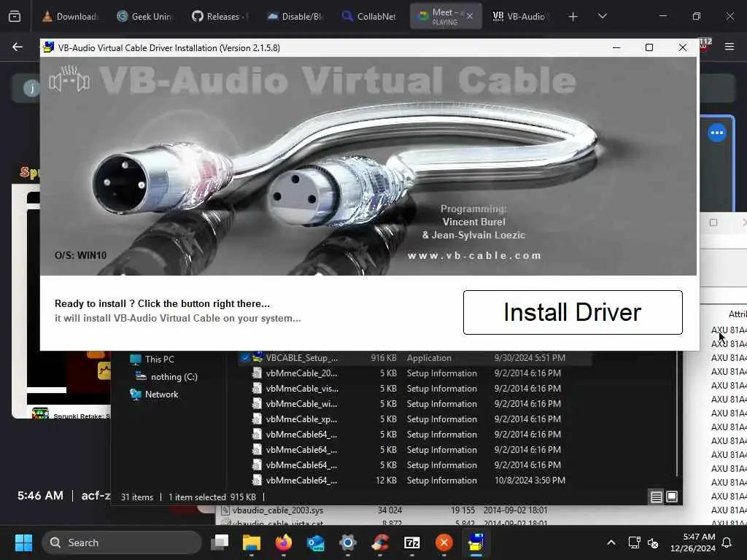Screen dimensions: 747x560
Task: Open the orange X app on taskbar
Action: pyautogui.click(x=444, y=542)
